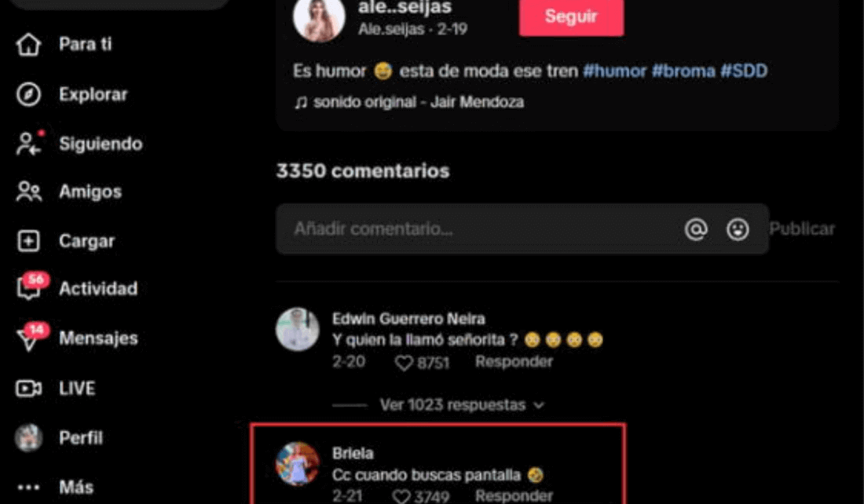Open the #humor hashtag link
This screenshot has height=504, width=864.
click(614, 71)
